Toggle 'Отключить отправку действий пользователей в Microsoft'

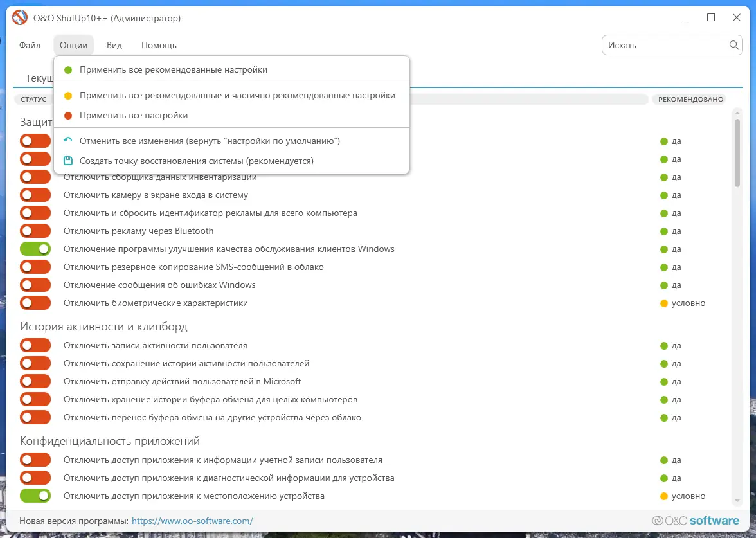[x=35, y=381]
